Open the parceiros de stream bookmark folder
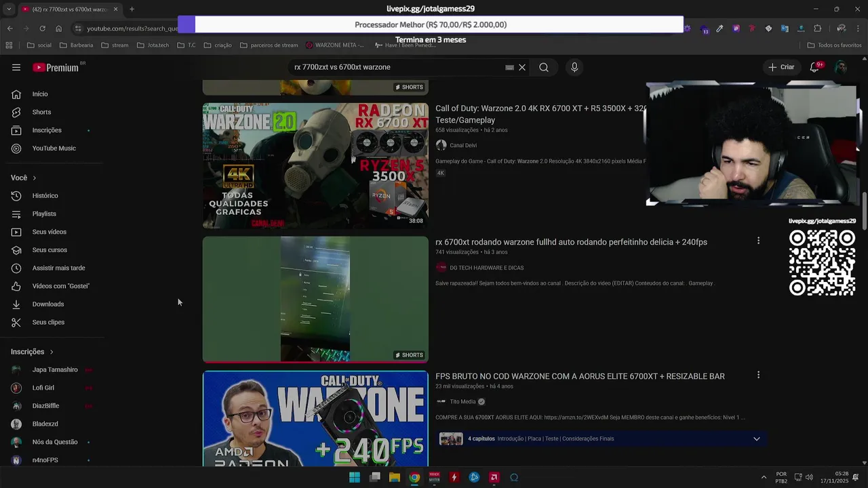The image size is (868, 488). click(x=269, y=45)
